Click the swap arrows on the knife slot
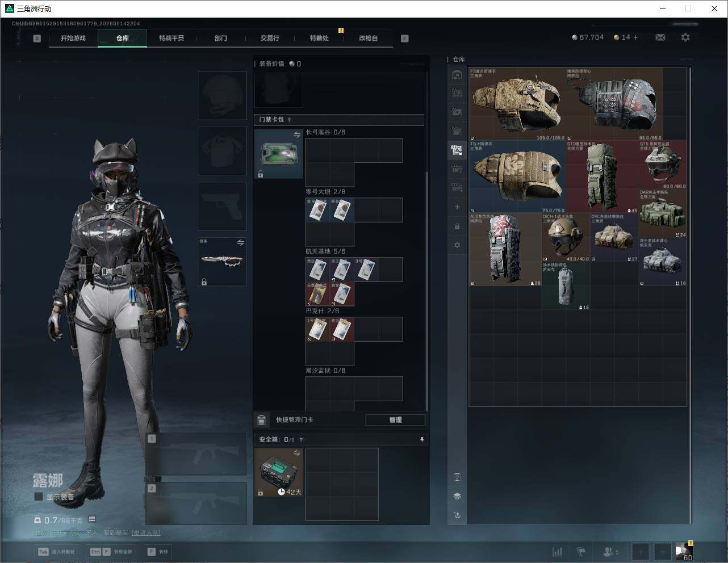The height and width of the screenshot is (563, 728). pyautogui.click(x=240, y=243)
